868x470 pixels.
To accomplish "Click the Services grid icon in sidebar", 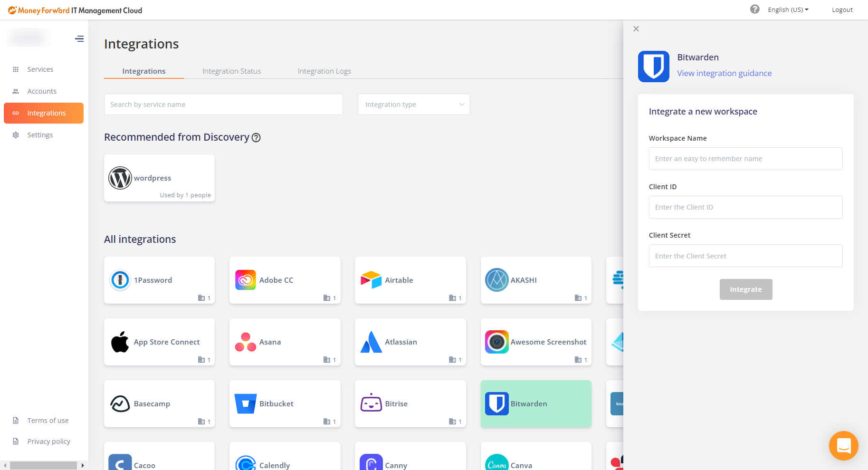I will 16,69.
